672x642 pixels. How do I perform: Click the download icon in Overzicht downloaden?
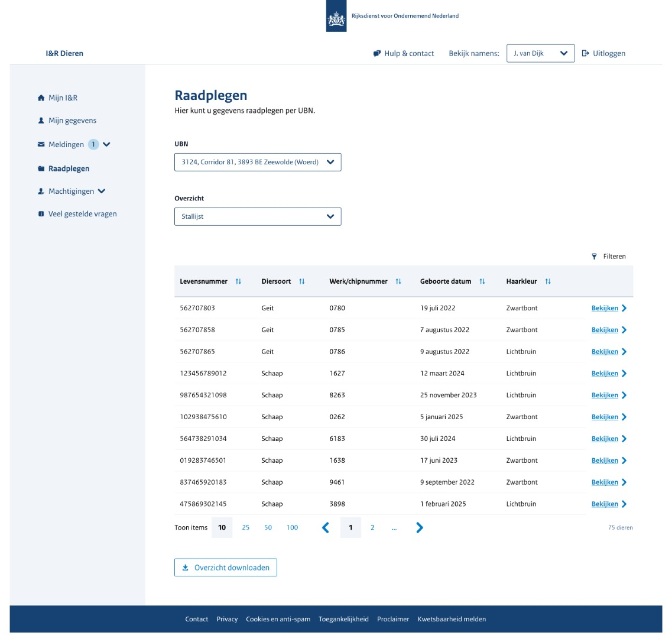tap(185, 568)
